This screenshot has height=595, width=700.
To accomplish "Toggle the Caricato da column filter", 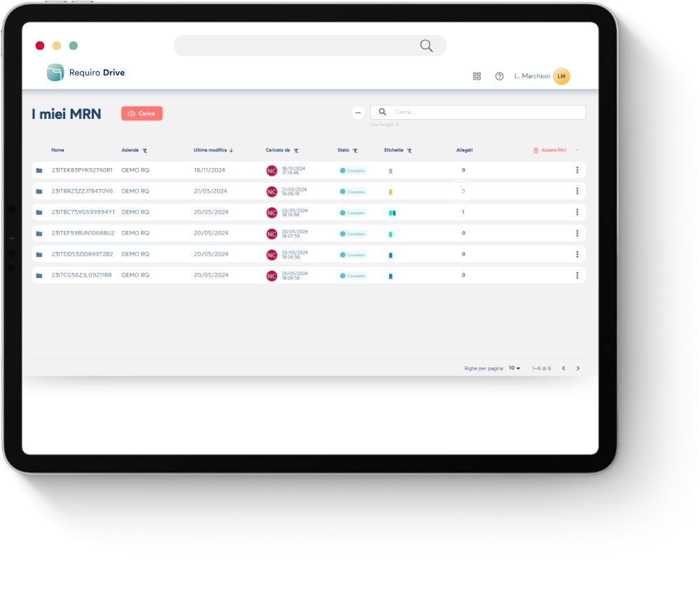I will pyautogui.click(x=295, y=150).
